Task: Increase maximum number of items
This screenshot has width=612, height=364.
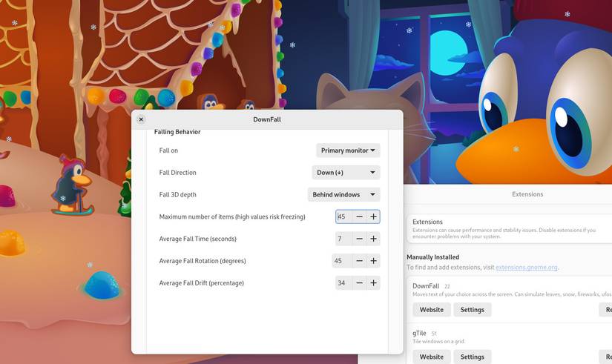Action: (373, 216)
